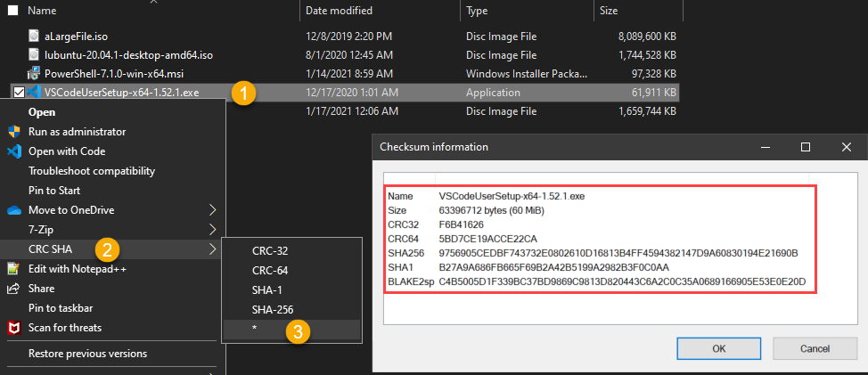This screenshot has height=375, width=868.
Task: Expand the 7-Zip submenu arrow
Action: (x=213, y=230)
